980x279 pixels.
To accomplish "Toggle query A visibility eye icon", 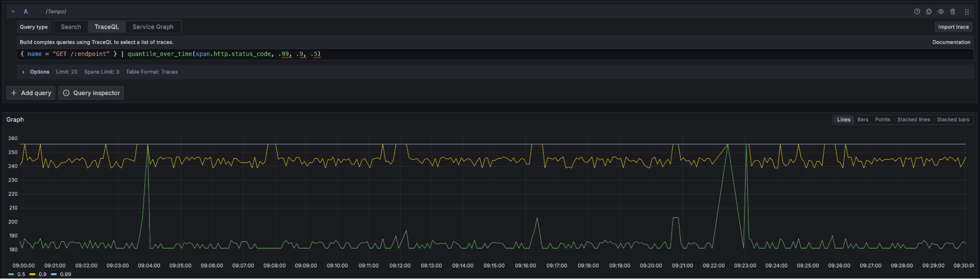I will coord(941,12).
